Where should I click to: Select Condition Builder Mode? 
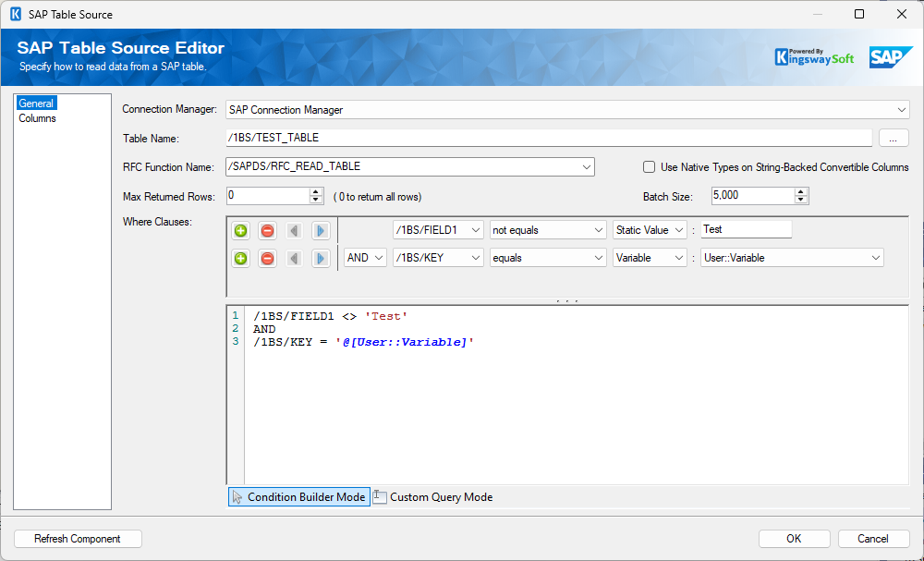298,497
